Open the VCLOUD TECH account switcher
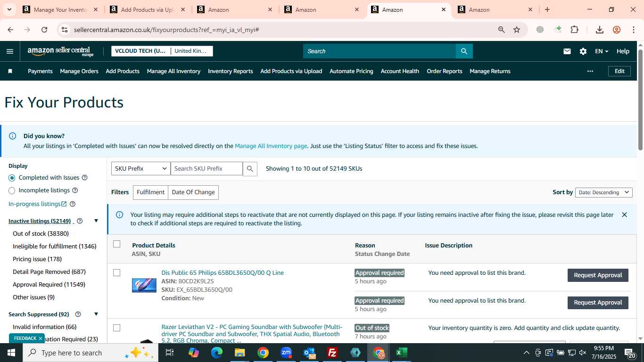Viewport: 644px width, 362px height. click(162, 51)
